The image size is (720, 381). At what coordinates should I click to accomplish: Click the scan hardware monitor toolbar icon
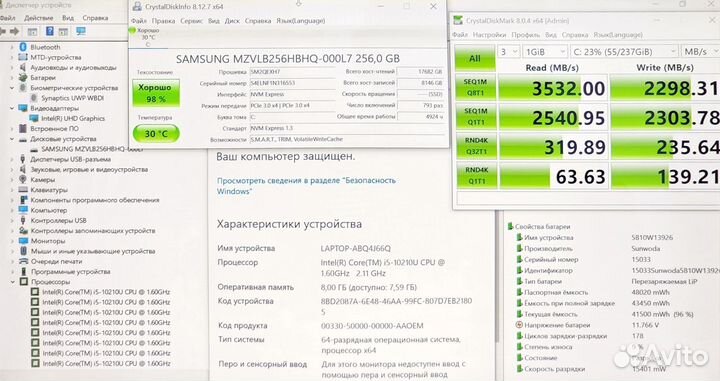point(81,31)
